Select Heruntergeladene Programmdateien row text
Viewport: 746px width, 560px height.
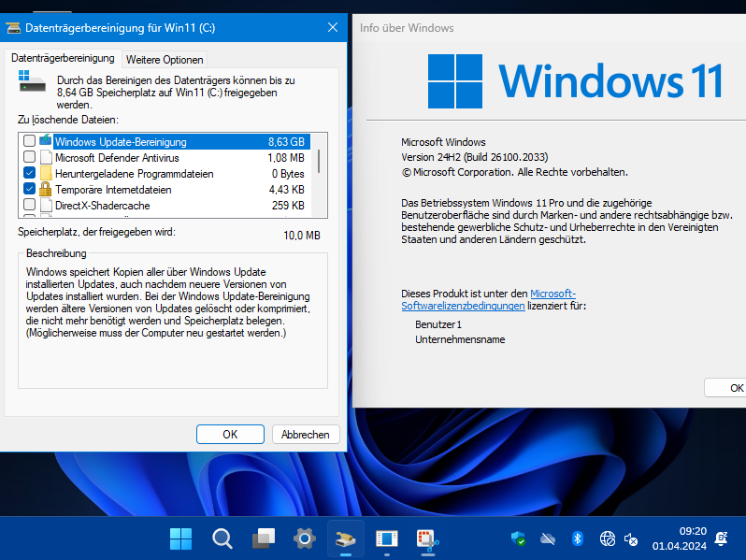[135, 174]
